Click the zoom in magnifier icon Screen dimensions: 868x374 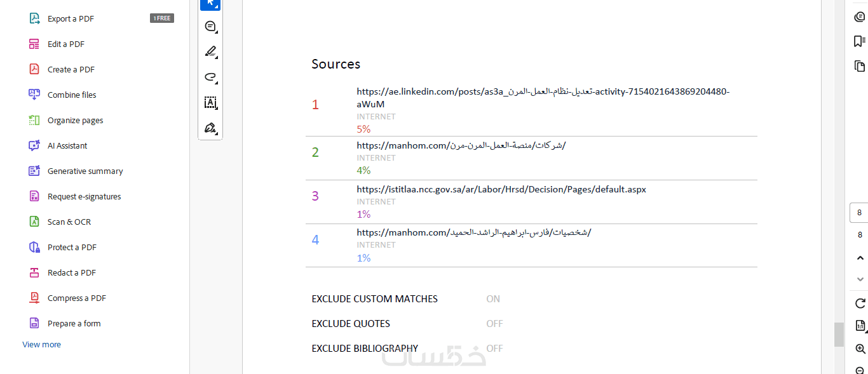[860, 349]
